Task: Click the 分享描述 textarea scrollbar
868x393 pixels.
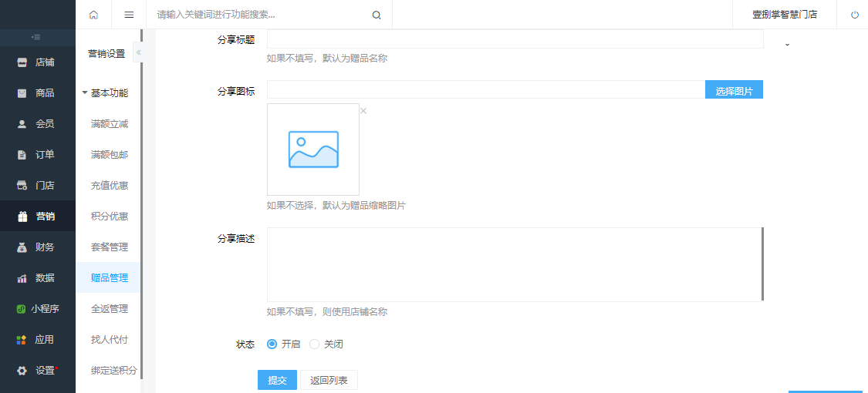Action: click(x=762, y=264)
